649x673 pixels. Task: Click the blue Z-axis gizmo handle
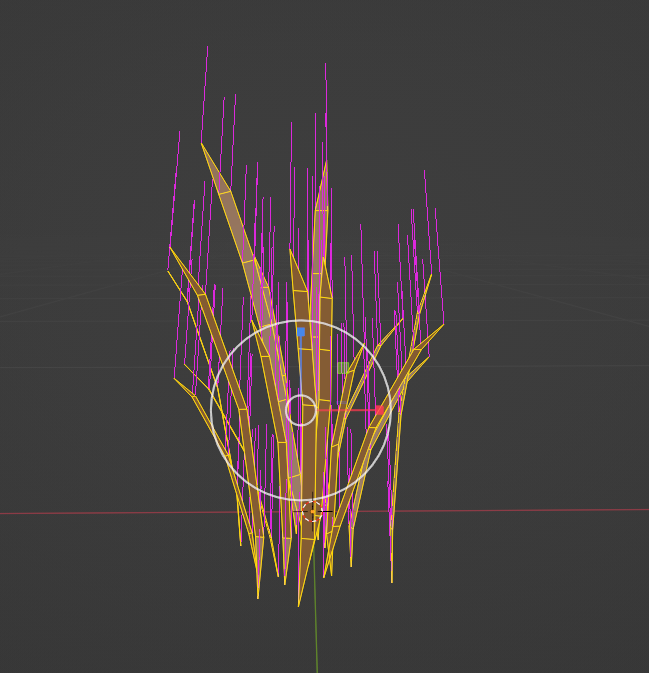(301, 332)
